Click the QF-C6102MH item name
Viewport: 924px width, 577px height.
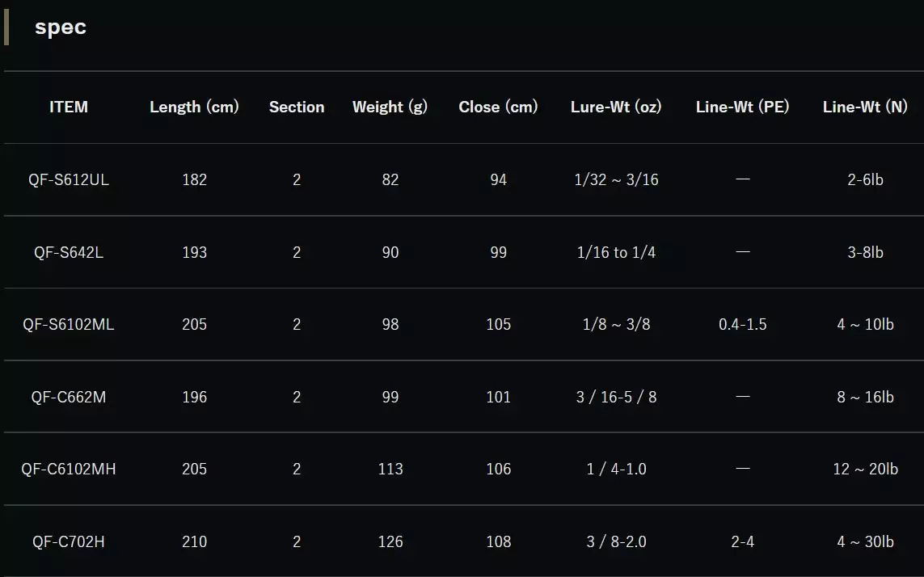(x=69, y=469)
